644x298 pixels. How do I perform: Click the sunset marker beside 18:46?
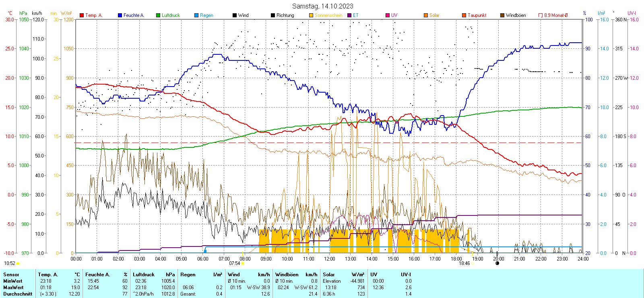click(473, 263)
